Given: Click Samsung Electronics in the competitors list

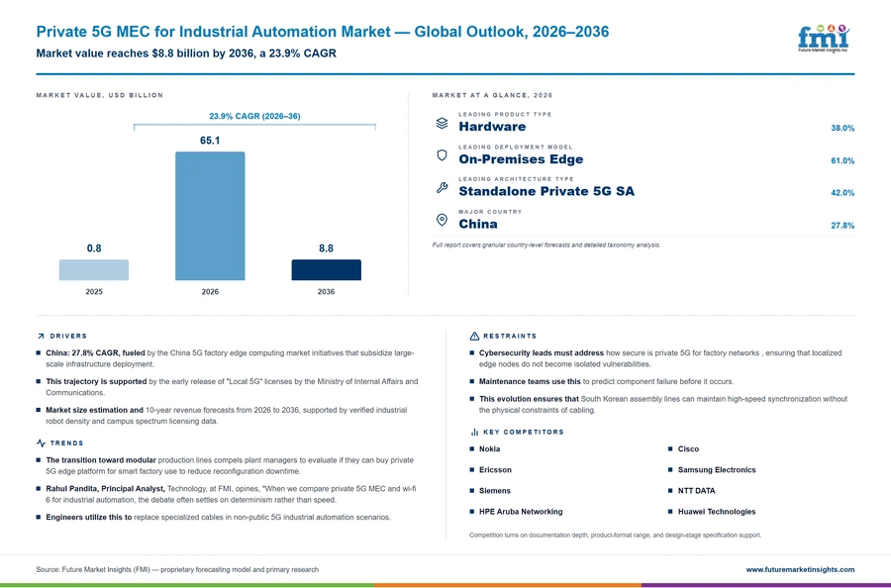Looking at the screenshot, I should tap(717, 470).
